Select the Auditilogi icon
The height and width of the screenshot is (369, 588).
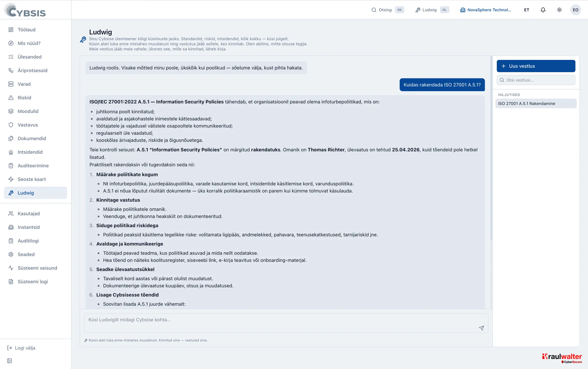(x=11, y=241)
